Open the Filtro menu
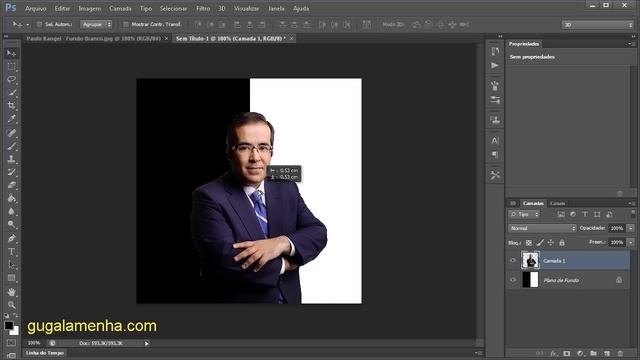 click(x=203, y=9)
